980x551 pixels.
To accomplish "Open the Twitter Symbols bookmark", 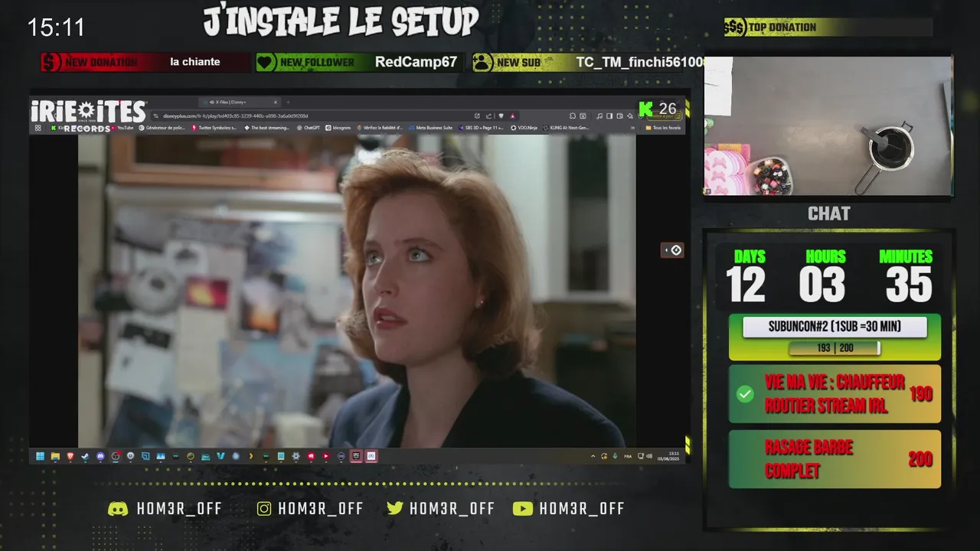I will tap(214, 128).
